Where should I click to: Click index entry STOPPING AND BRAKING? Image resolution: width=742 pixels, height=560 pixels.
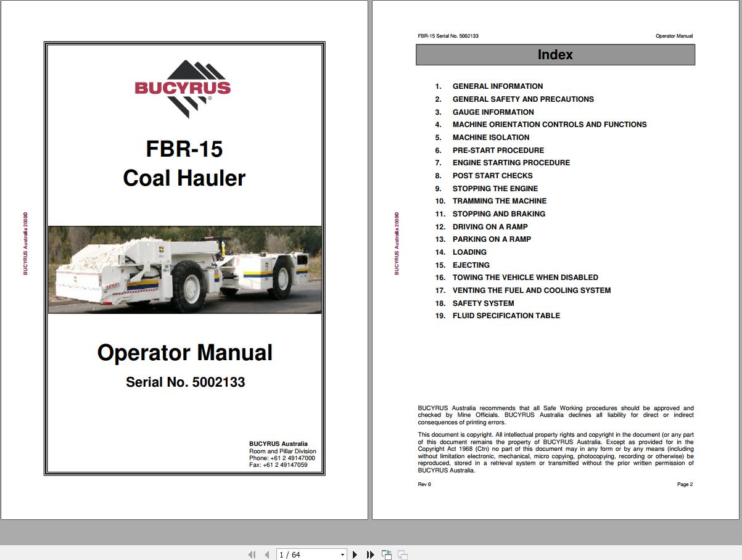tap(499, 214)
